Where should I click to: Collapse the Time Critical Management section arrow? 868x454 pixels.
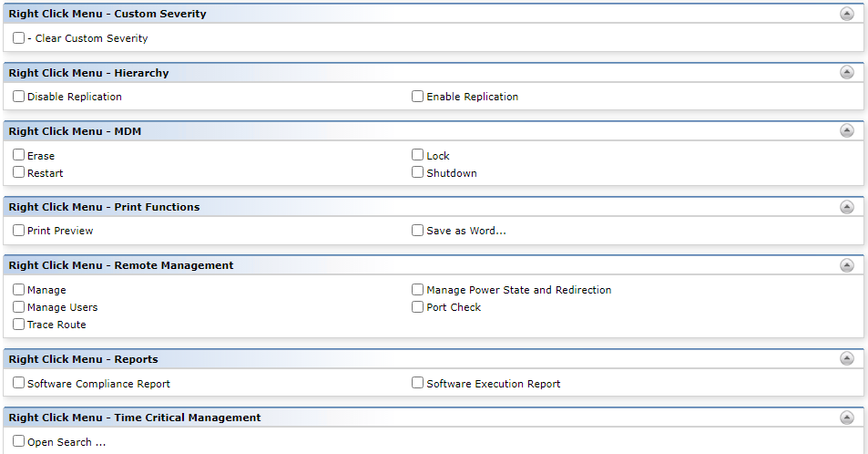(846, 418)
